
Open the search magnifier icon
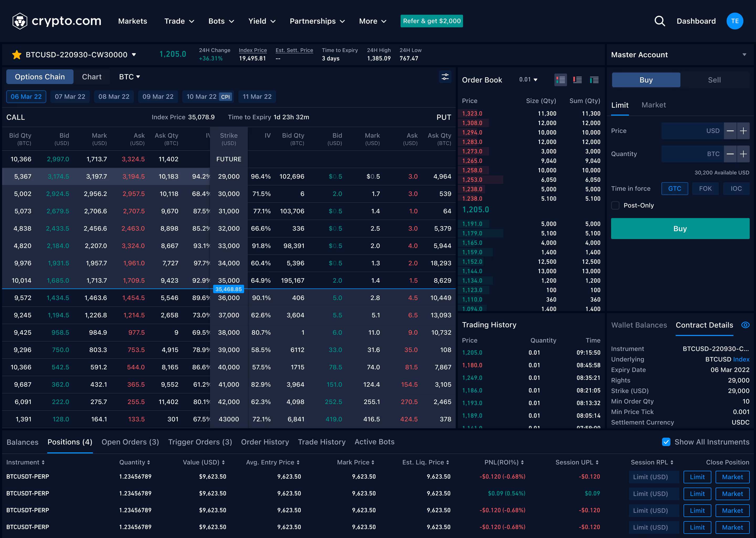tap(660, 21)
